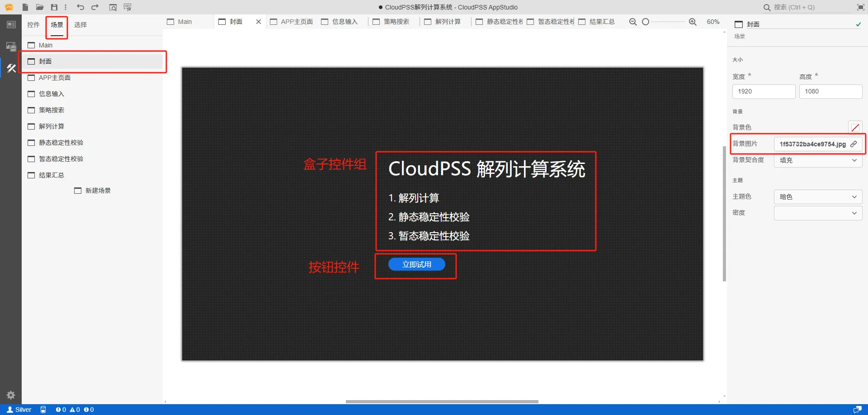Click the 宽度 input field showing 1920
Screen dimensions: 868x415
pyautogui.click(x=764, y=92)
